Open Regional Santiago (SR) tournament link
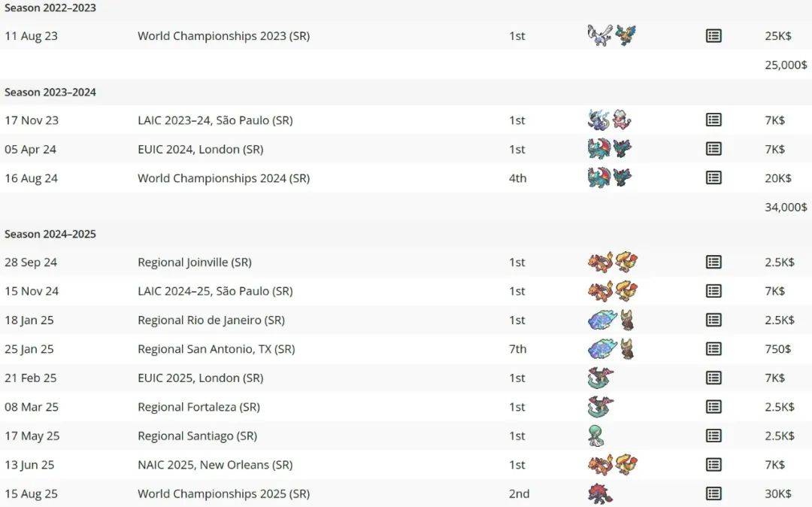 click(197, 436)
